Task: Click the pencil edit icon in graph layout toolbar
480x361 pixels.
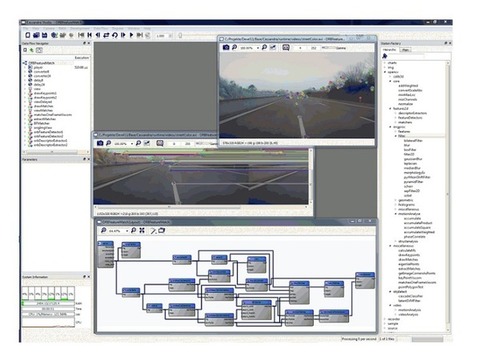Action: click(x=153, y=230)
